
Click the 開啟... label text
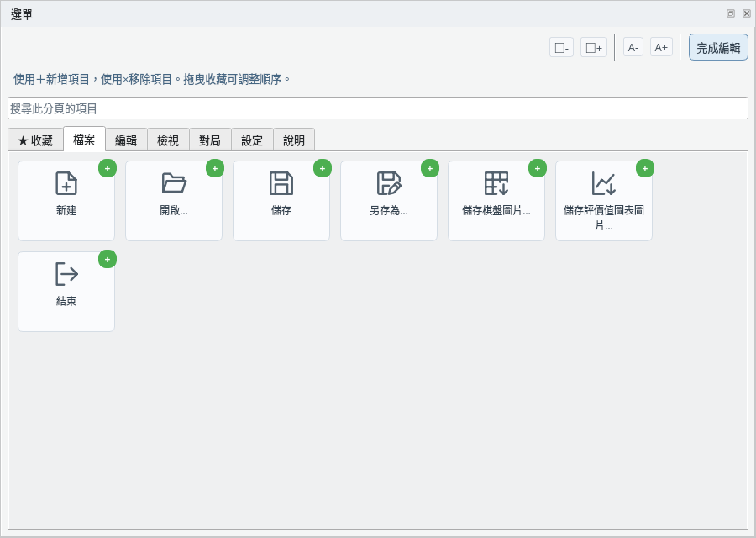(x=174, y=210)
